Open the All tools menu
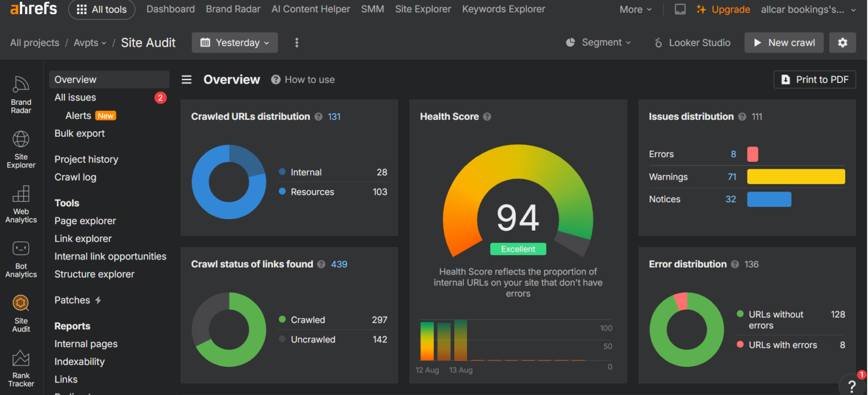868x395 pixels. 102,9
